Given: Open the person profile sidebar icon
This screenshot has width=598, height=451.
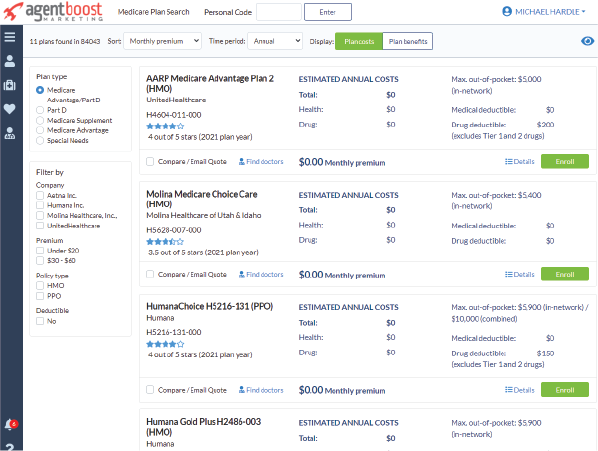Looking at the screenshot, I should coord(10,61).
